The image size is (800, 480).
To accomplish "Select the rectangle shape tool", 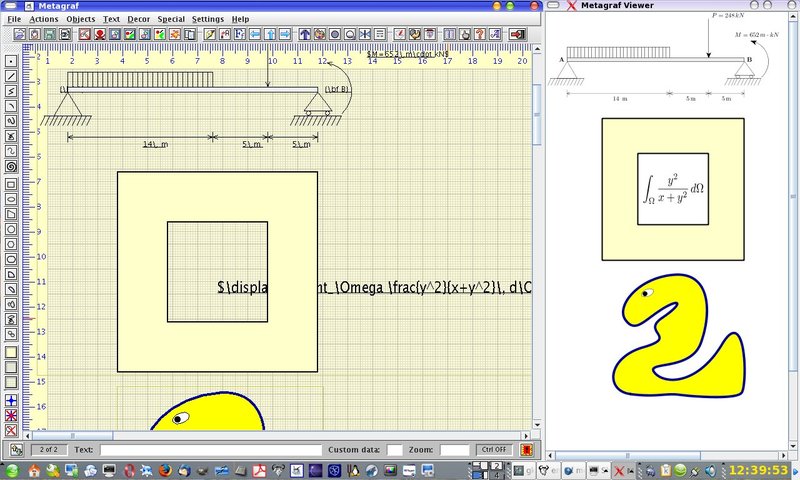I will [x=11, y=184].
